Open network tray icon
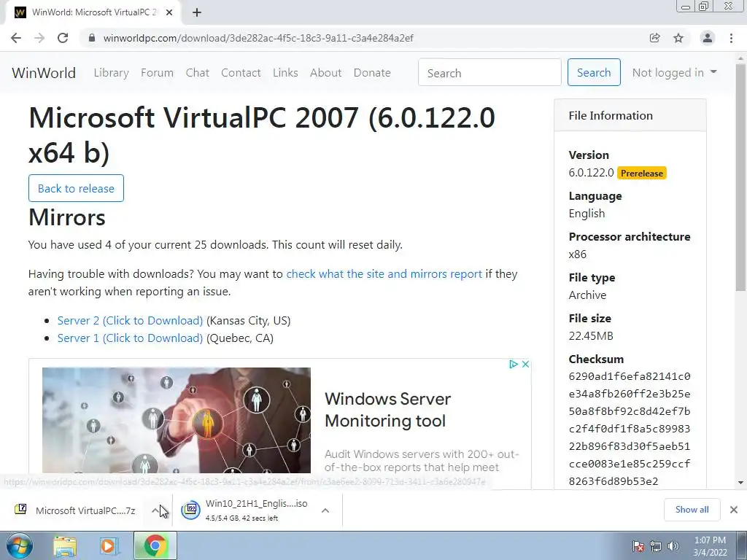 click(656, 546)
